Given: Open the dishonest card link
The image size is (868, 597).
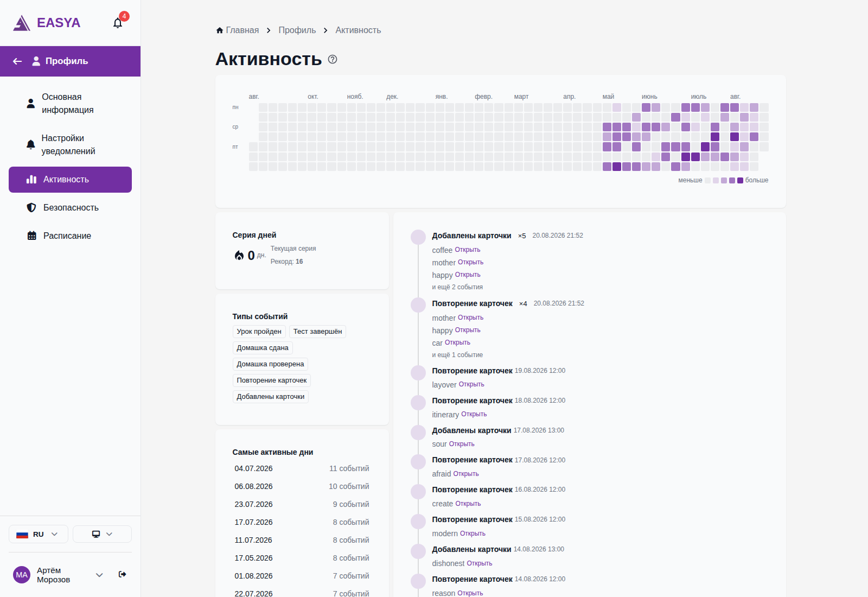Looking at the screenshot, I should tap(480, 563).
